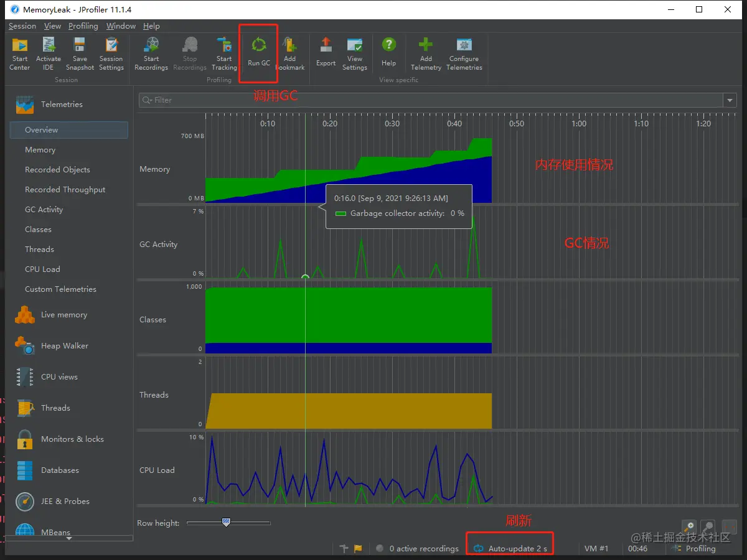Start Recordings from the toolbar
Viewport: 747px width, 560px height.
151,45
